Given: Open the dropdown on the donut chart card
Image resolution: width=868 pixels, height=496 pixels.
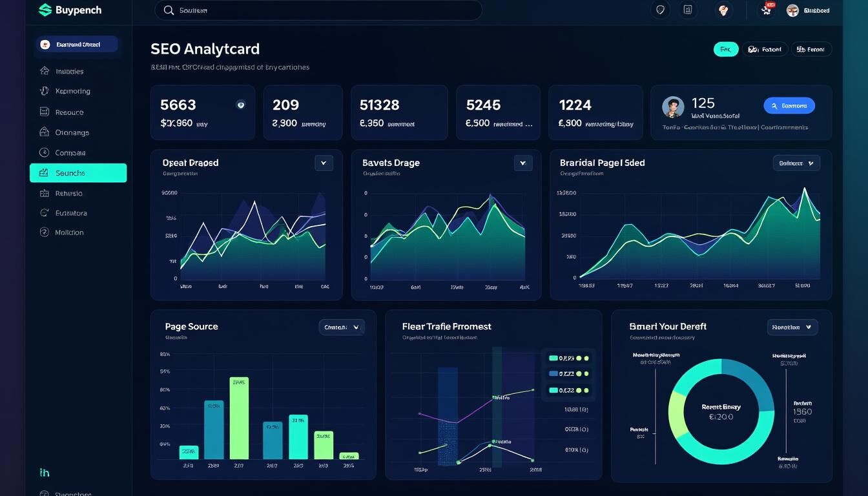Looking at the screenshot, I should click(792, 327).
